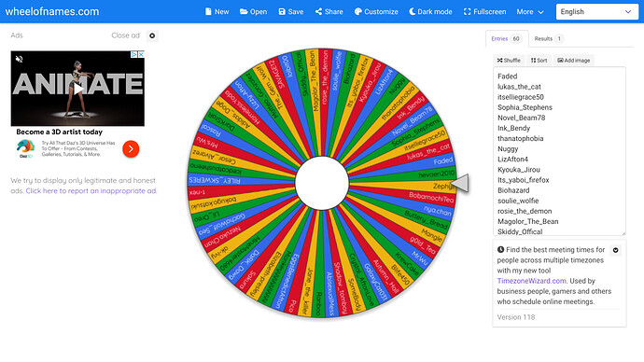
Task: Select the Entries tab
Action: click(x=507, y=38)
